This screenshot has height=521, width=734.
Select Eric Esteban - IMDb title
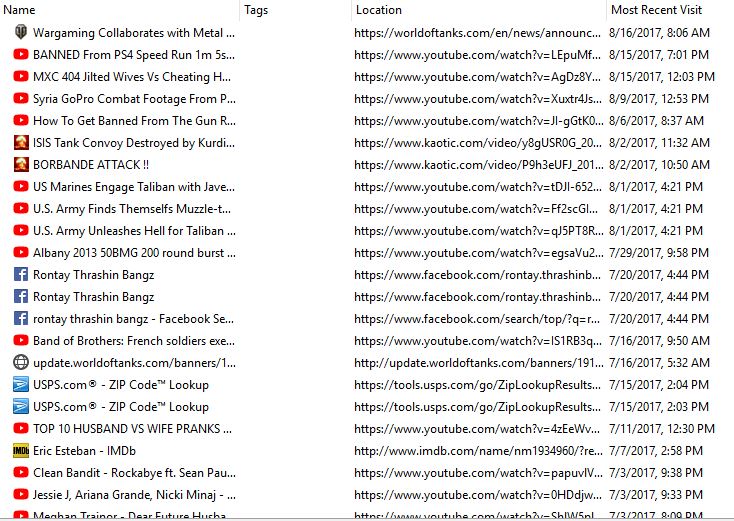tap(84, 451)
